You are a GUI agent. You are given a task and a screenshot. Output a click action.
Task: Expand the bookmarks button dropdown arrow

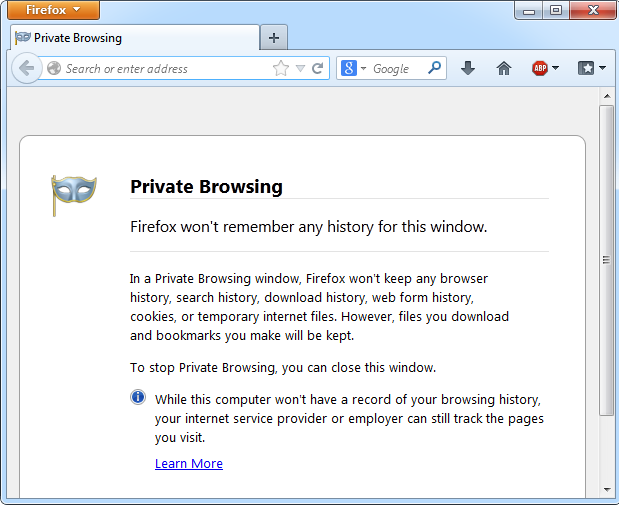tap(602, 68)
